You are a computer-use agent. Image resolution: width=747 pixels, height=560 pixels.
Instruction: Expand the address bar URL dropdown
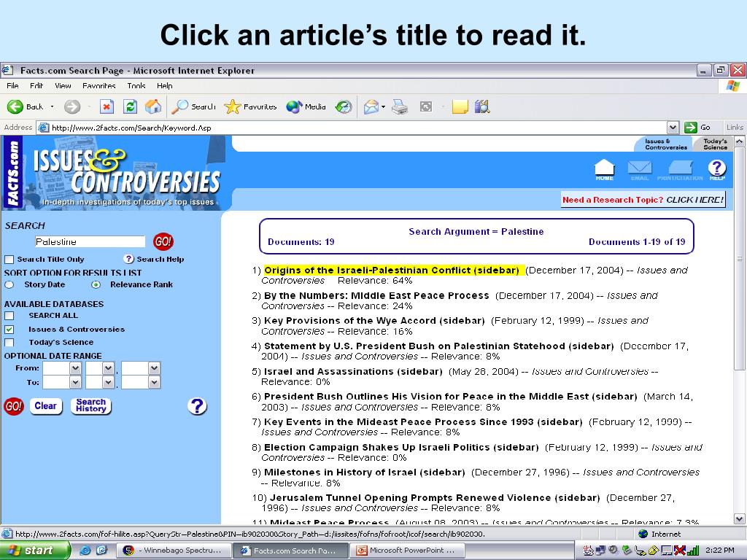673,127
